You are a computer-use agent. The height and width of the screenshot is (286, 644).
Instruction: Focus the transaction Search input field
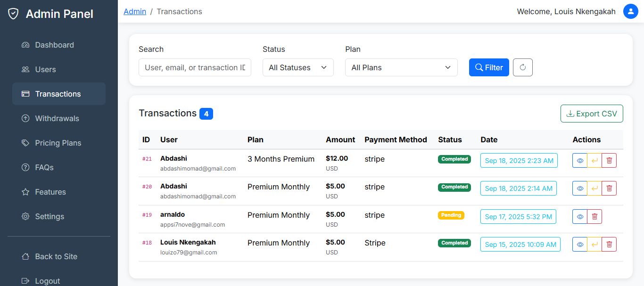click(195, 67)
